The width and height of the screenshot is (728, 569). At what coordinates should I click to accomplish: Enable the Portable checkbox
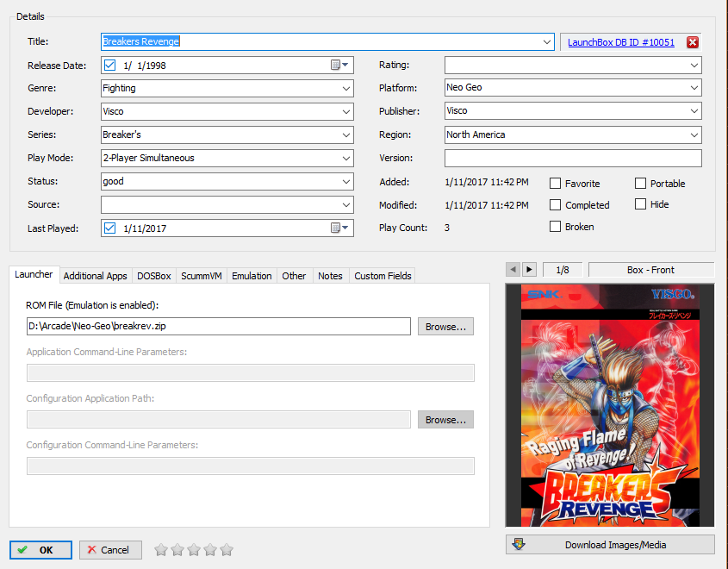[x=640, y=183]
